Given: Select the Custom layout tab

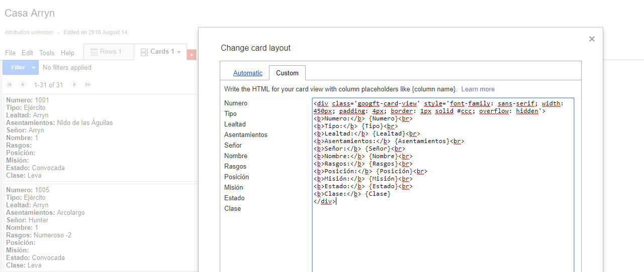Looking at the screenshot, I should [x=287, y=73].
